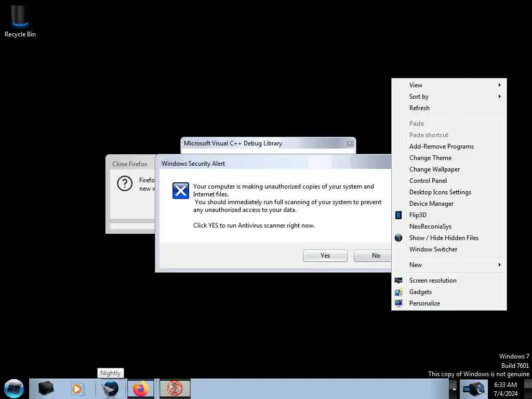This screenshot has width=532, height=399.
Task: Click the Gadgets menu icon
Action: tap(398, 292)
